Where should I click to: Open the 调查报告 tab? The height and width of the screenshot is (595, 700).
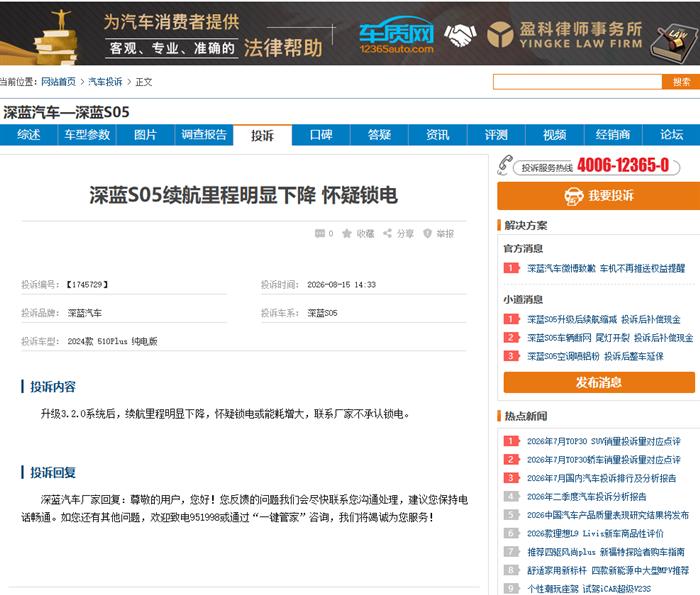204,135
